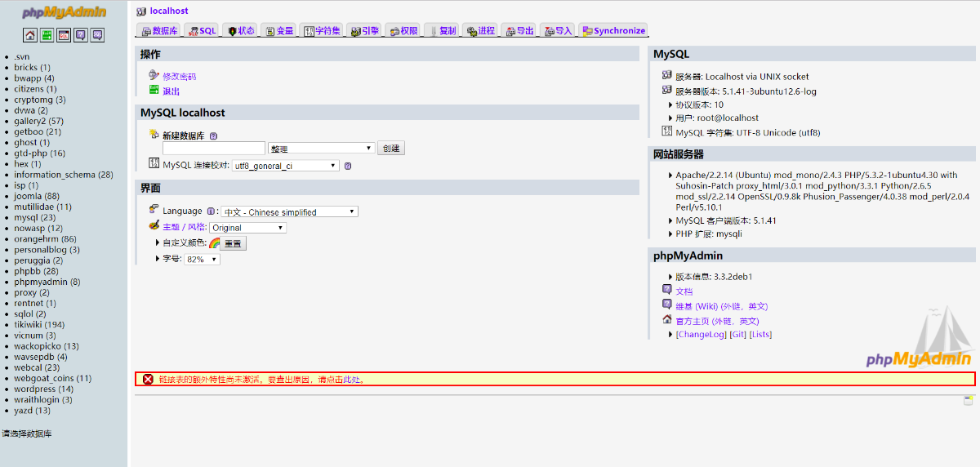Screen dimensions: 980x467
Task: Click the 主题 / 风格 link
Action: pyautogui.click(x=185, y=227)
